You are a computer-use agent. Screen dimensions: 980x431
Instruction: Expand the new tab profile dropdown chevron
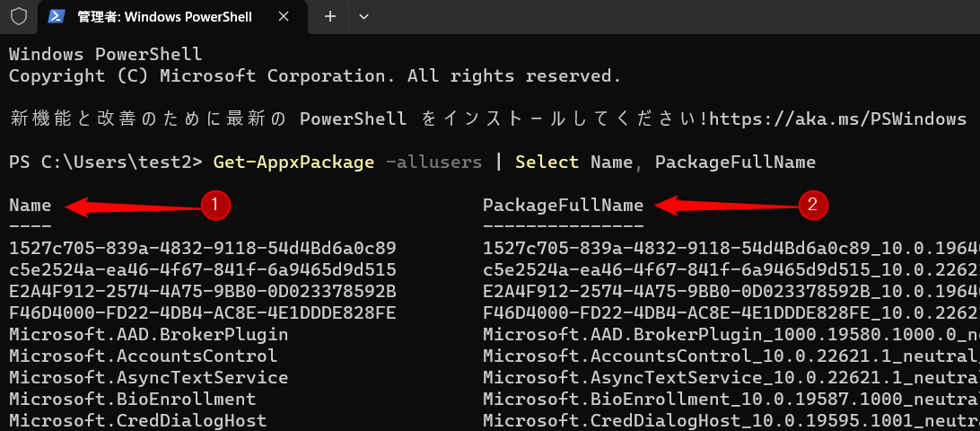[363, 16]
